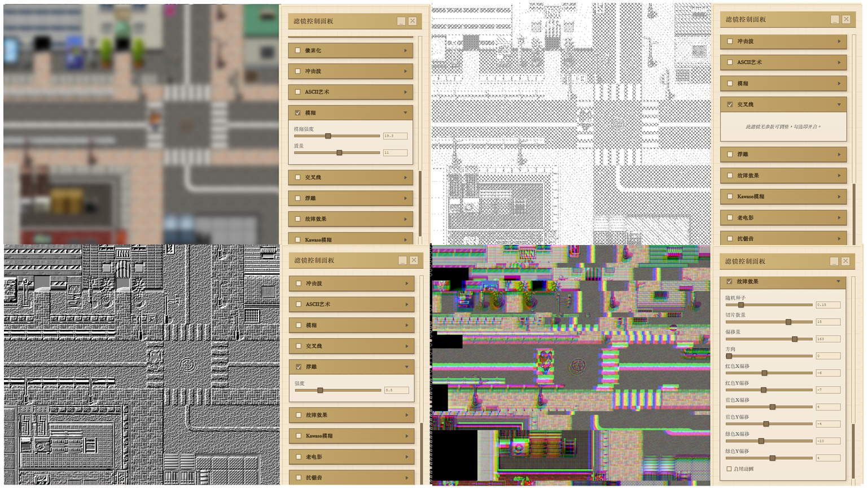Close the glitch filter control panel
The image size is (868, 489).
pyautogui.click(x=845, y=261)
